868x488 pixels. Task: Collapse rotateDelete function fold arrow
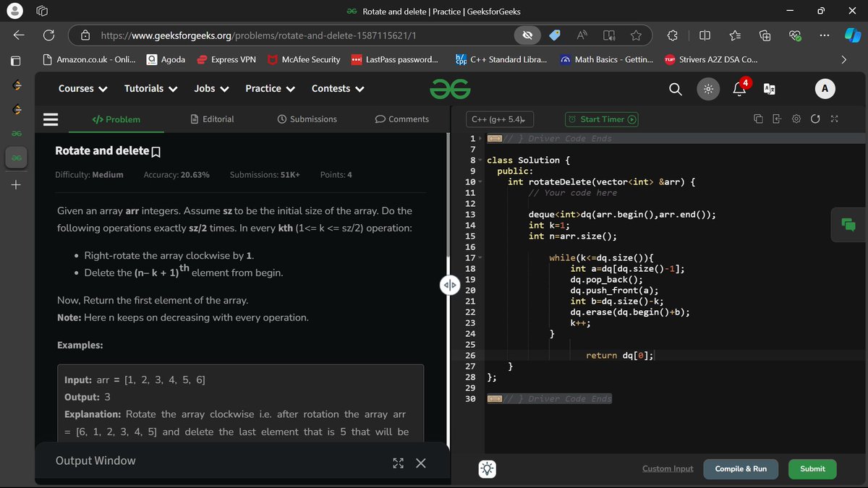tap(480, 181)
